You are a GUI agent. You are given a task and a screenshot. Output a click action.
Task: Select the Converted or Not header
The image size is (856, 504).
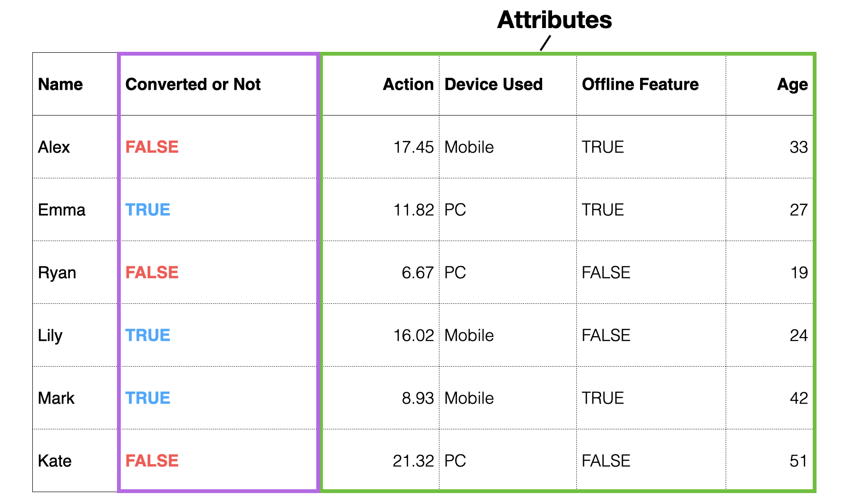193,84
